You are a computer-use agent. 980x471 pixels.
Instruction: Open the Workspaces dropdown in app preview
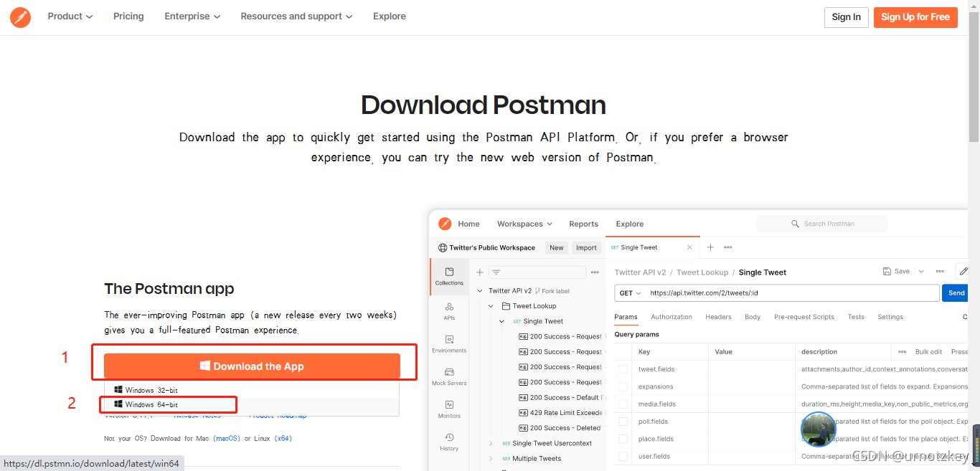(525, 224)
